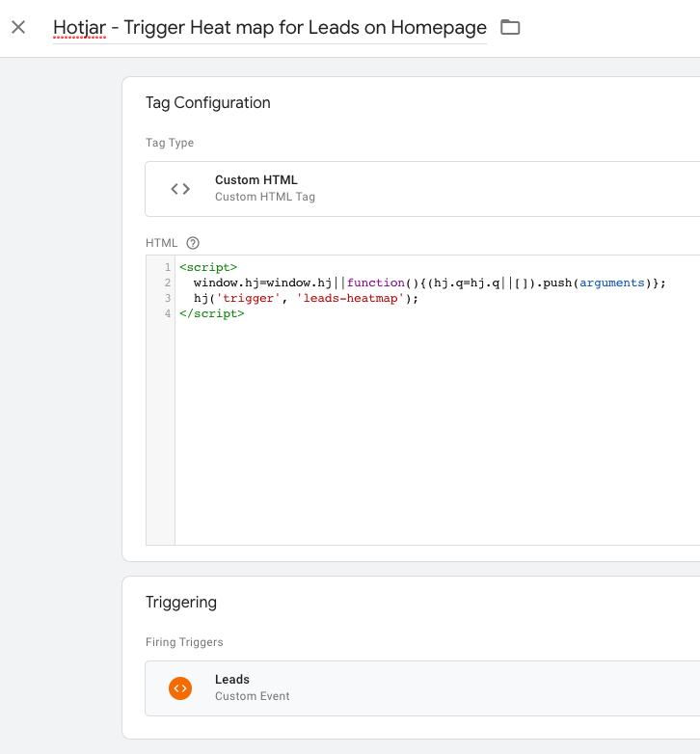Edit the tag name field

270,28
